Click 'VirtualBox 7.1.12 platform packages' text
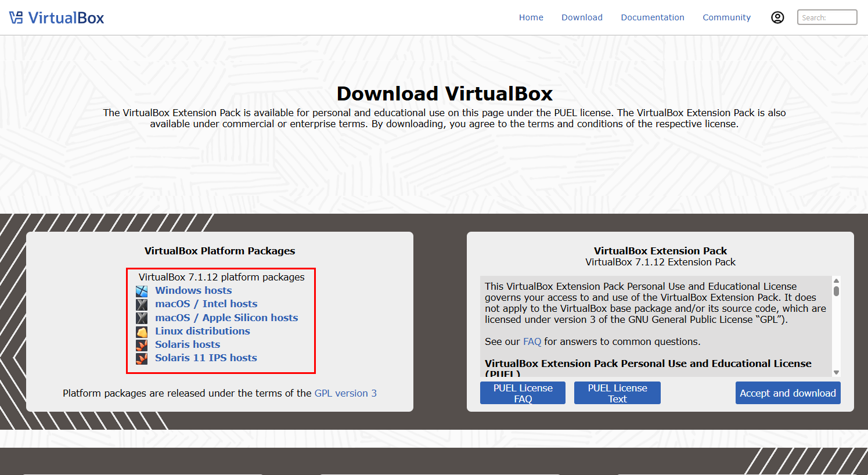Image resolution: width=868 pixels, height=475 pixels. point(221,277)
